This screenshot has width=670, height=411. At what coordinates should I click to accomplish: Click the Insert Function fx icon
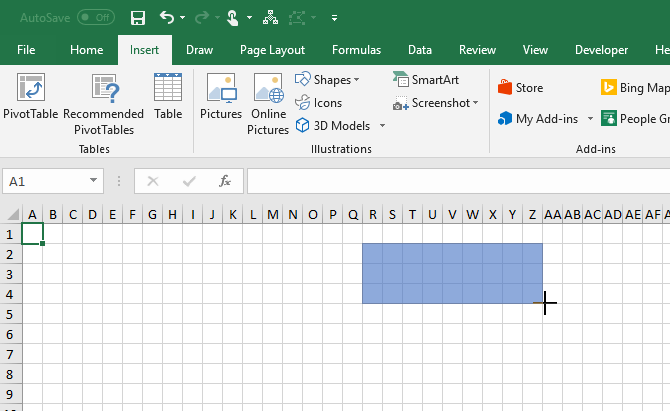[x=226, y=181]
